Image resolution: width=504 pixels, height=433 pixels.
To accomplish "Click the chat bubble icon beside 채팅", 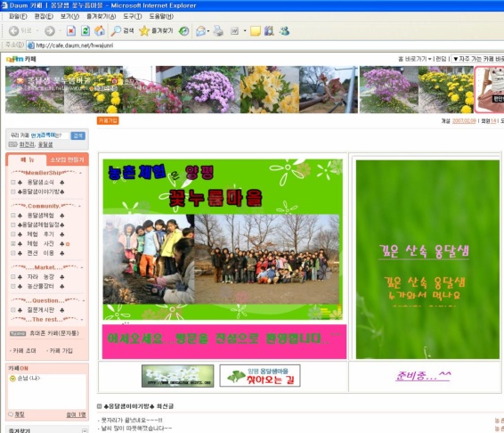I will click(x=11, y=414).
